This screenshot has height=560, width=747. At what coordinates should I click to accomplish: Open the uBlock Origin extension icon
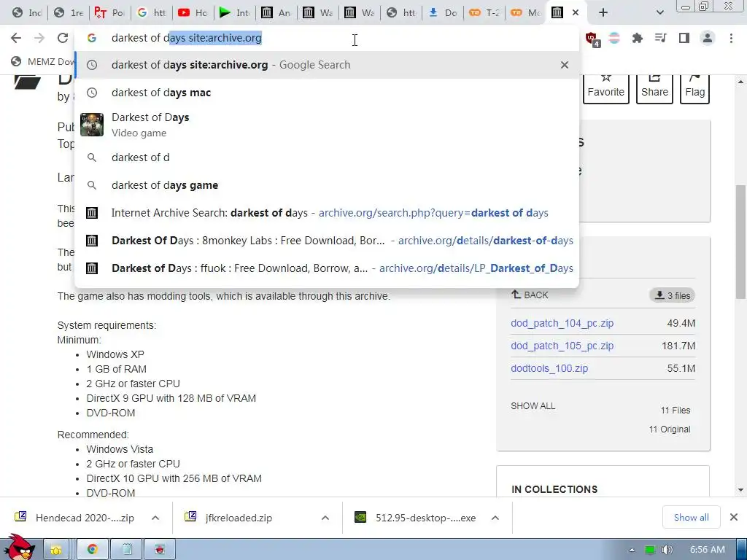click(592, 39)
